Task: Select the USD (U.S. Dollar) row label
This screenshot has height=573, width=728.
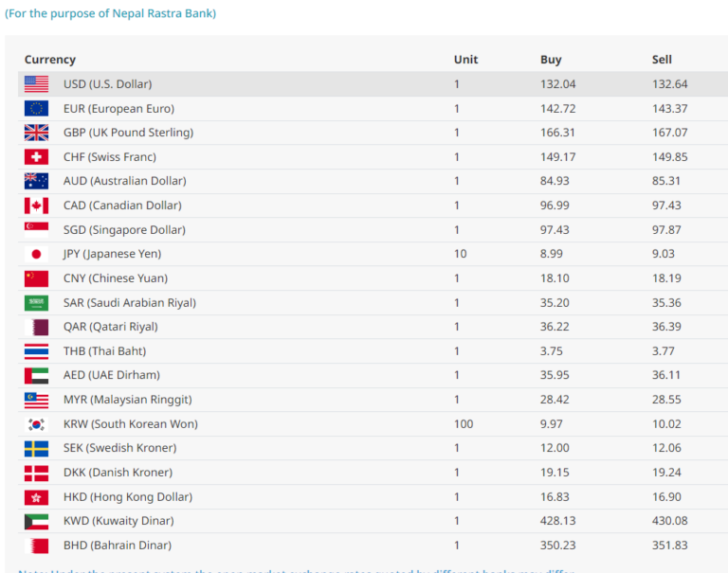Action: coord(107,84)
